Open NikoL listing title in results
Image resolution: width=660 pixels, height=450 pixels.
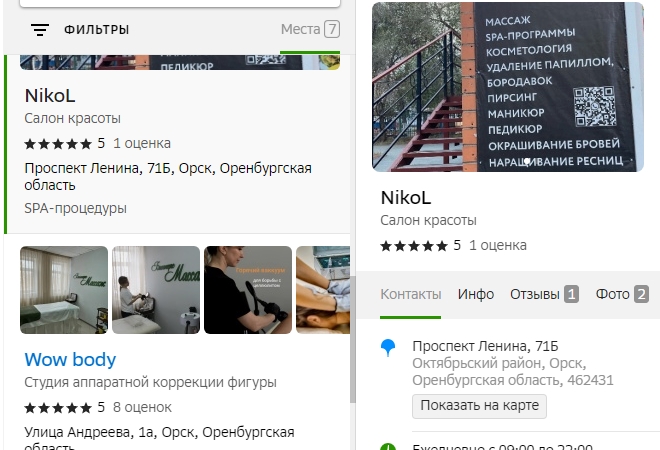pyautogui.click(x=50, y=97)
